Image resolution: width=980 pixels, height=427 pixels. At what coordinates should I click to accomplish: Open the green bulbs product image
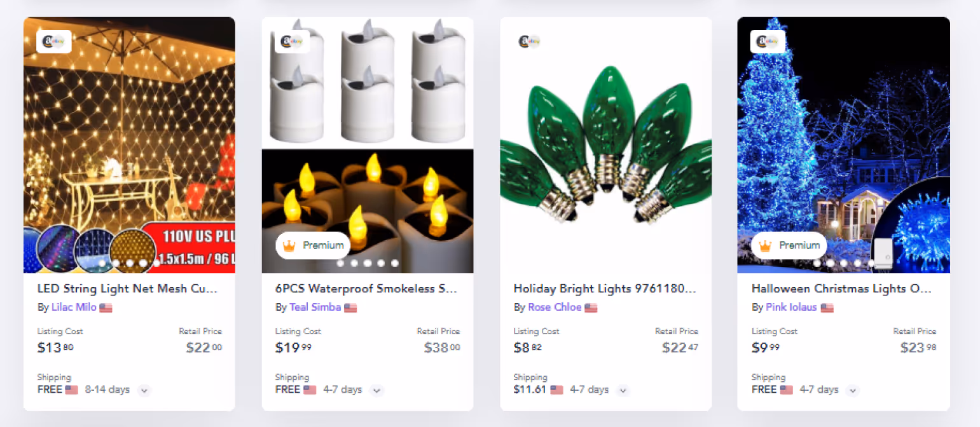[606, 145]
